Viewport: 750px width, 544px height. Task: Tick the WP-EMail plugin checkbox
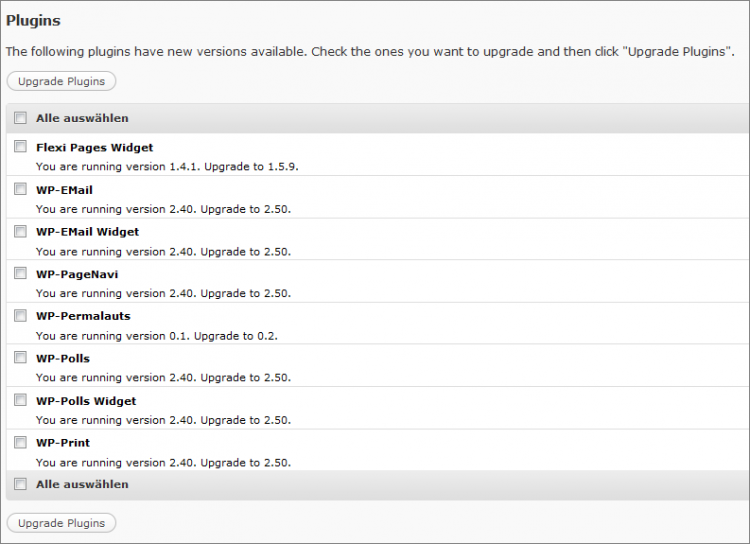click(x=20, y=188)
